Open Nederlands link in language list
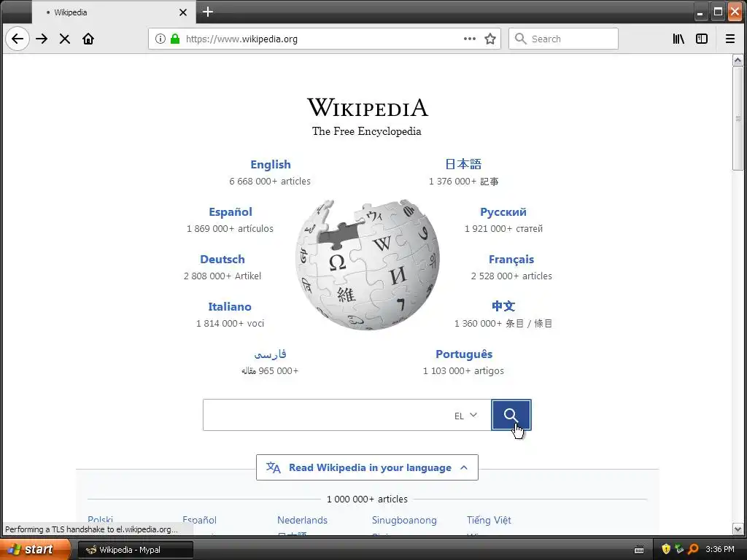Screen dimensions: 747x560 [302, 520]
